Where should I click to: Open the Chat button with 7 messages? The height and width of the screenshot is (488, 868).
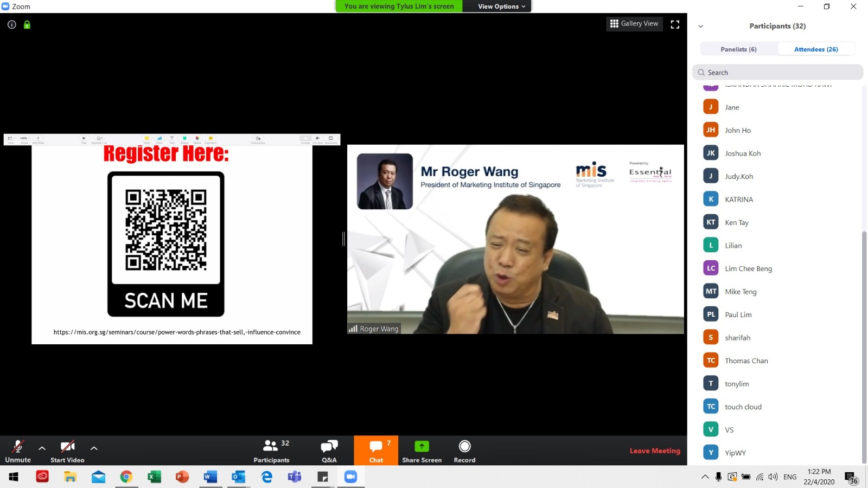click(376, 451)
